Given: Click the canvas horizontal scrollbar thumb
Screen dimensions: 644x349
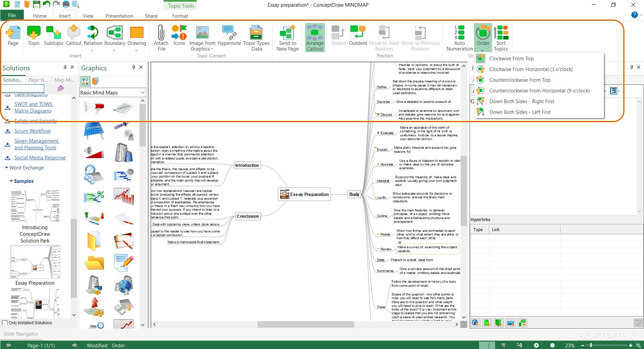Looking at the screenshot, I should click(305, 324).
